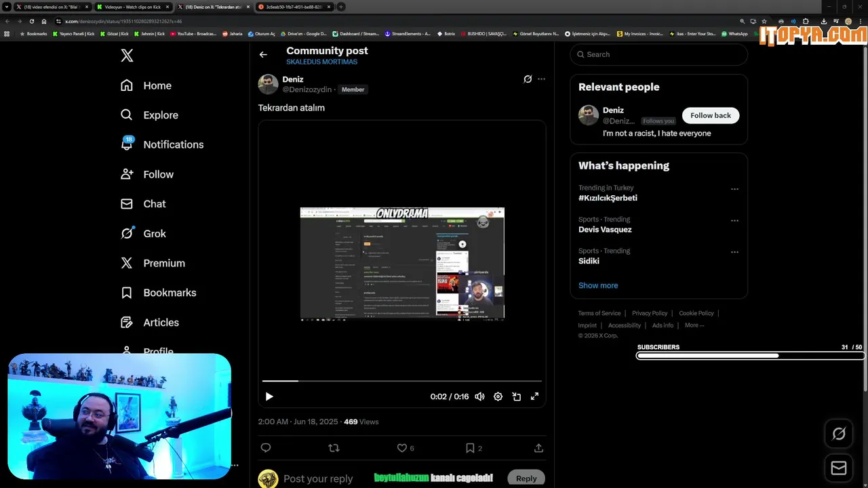Click the reply comment icon under post
Image resolution: width=868 pixels, height=488 pixels.
click(266, 448)
